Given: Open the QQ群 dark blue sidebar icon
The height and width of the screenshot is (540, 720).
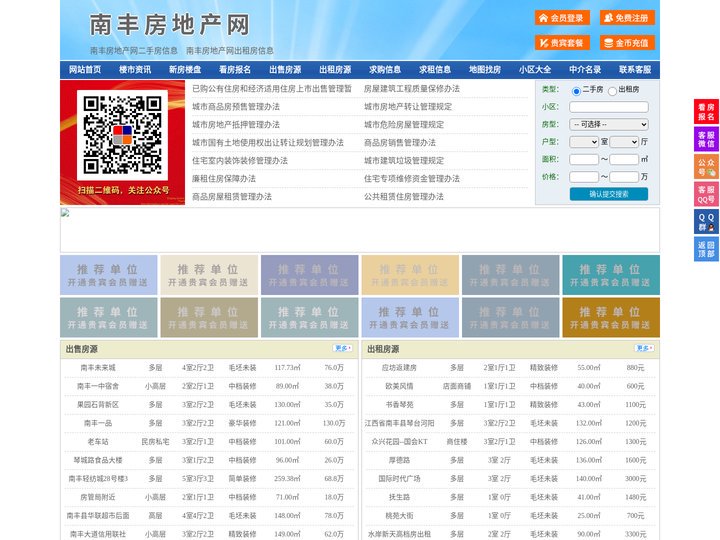Looking at the screenshot, I should pos(706,222).
